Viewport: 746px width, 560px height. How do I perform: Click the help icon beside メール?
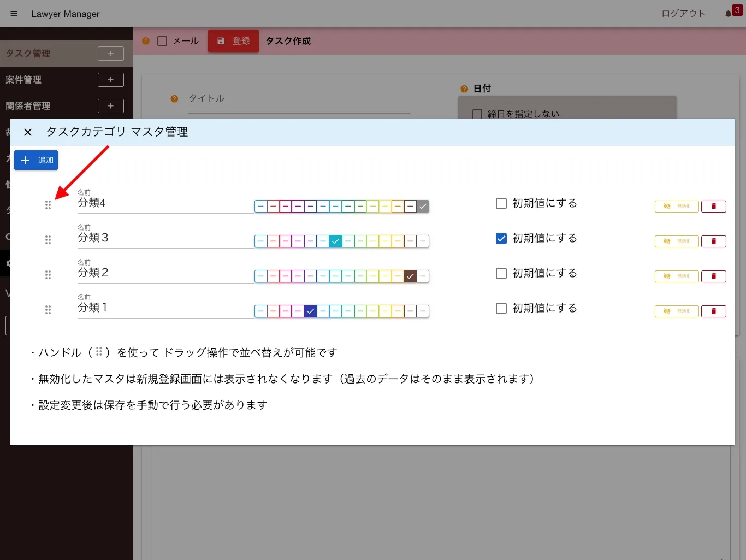146,41
